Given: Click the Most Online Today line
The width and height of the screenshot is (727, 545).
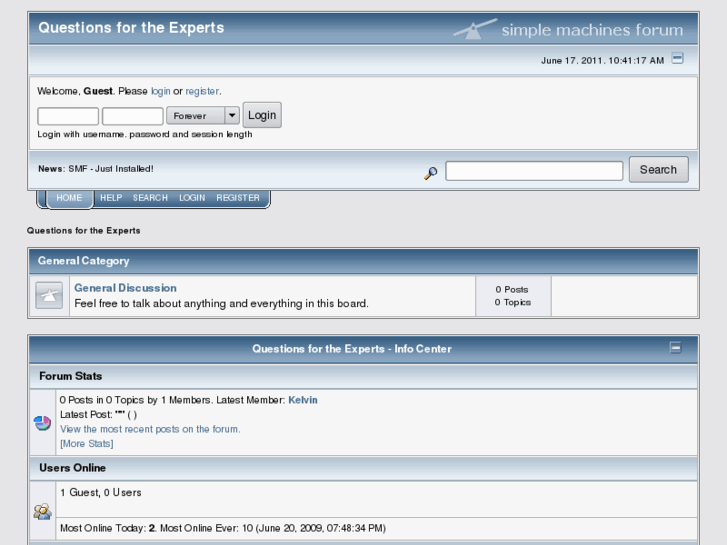Looking at the screenshot, I should click(x=223, y=528).
